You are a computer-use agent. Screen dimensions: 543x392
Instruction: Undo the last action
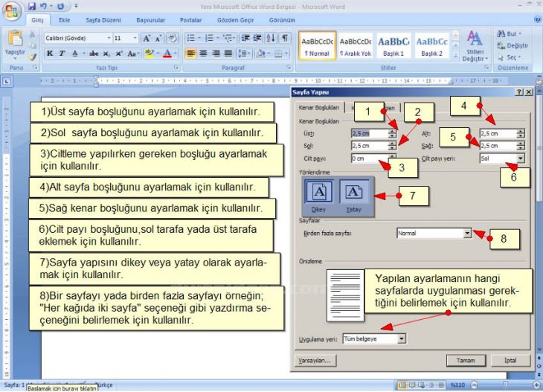pos(43,6)
